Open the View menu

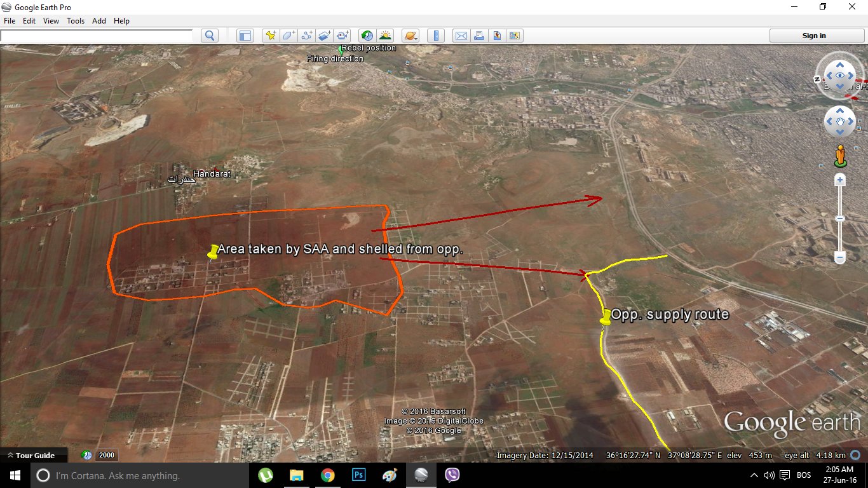(51, 21)
